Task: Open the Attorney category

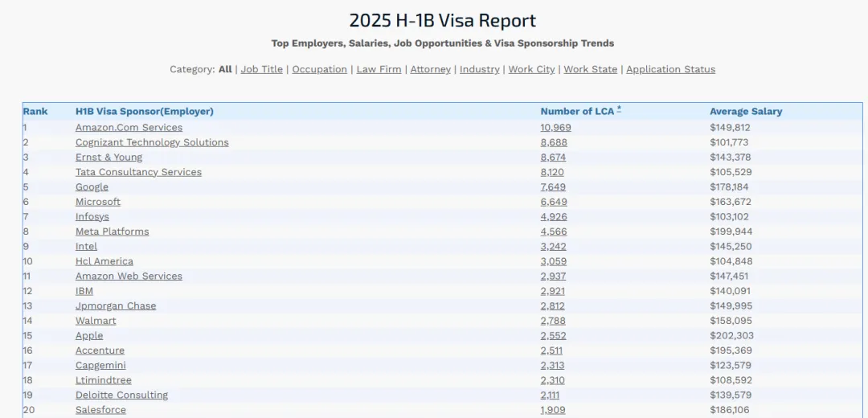Action: coord(430,69)
